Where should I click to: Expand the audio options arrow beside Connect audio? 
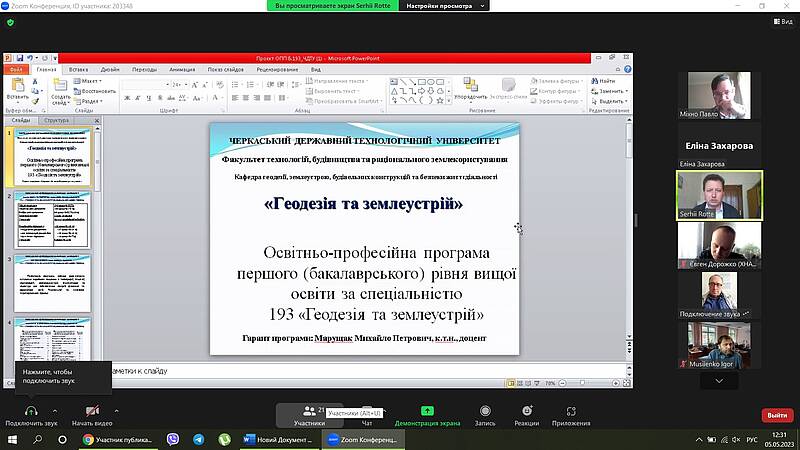[54, 410]
